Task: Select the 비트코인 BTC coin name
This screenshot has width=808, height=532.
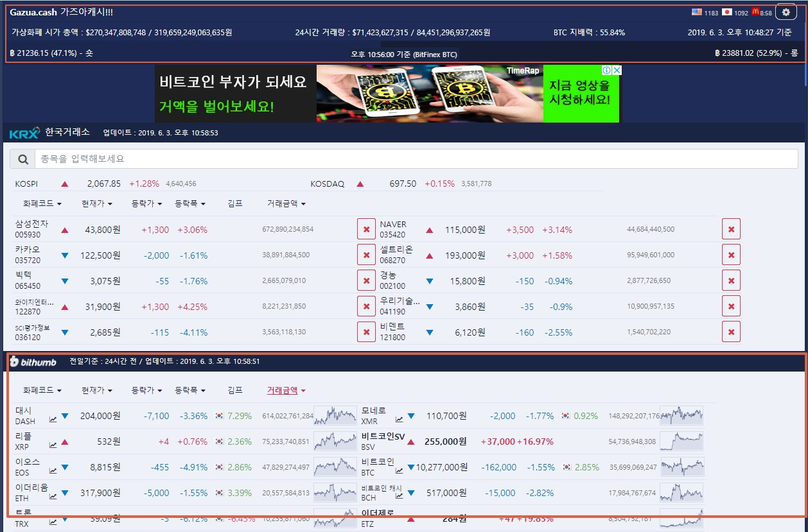Action: [x=378, y=467]
